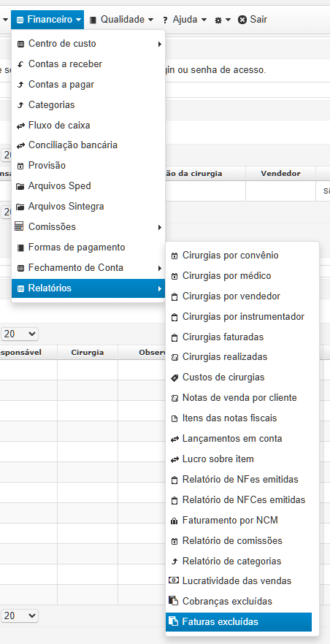Click the calculator icon beside Comissões
The height and width of the screenshot is (644, 330).
[x=19, y=226]
